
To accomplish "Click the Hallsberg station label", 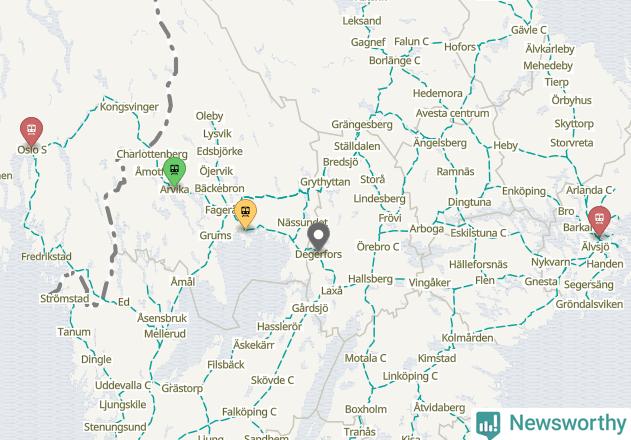I will (x=370, y=279).
